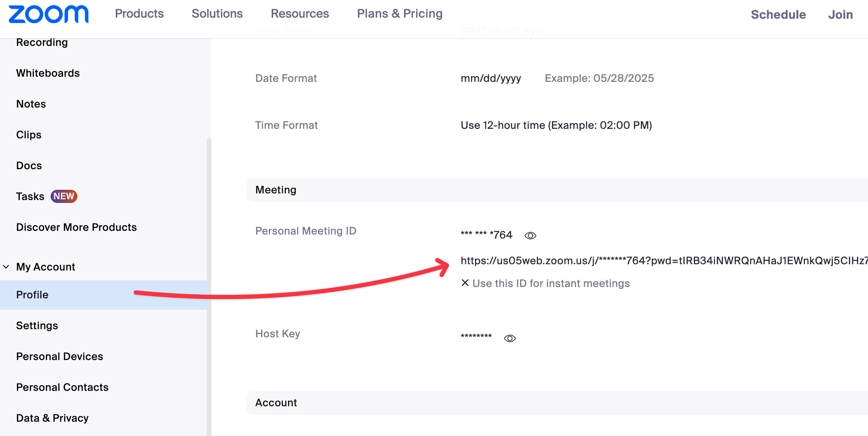Screen dimensions: 868x436
Task: Open the Solutions menu
Action: [x=217, y=14]
